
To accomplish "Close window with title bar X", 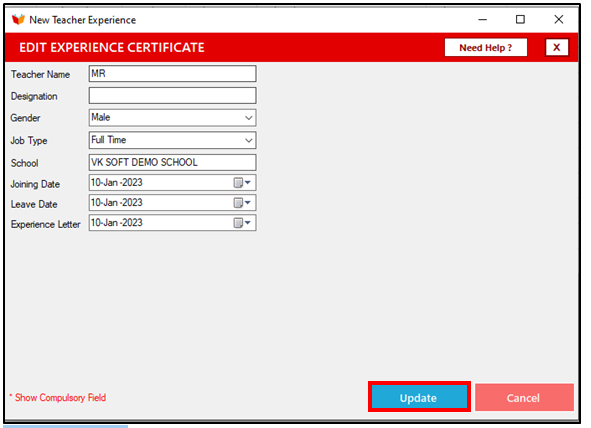I will coord(559,20).
